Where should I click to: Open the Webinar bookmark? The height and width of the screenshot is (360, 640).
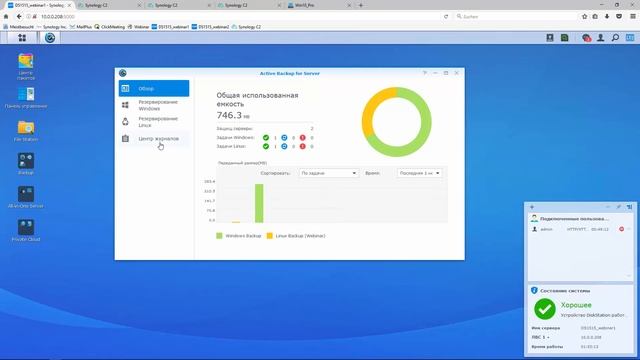[138, 27]
